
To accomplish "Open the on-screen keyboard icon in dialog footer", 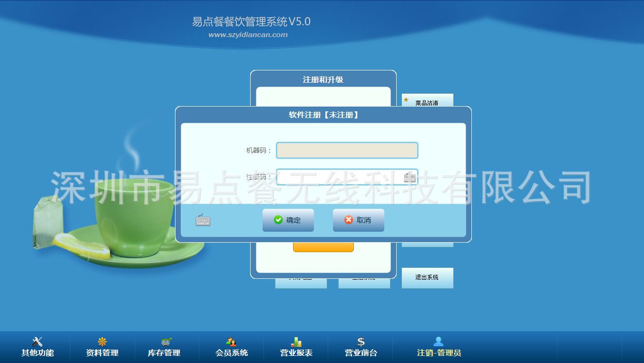I will click(x=203, y=220).
